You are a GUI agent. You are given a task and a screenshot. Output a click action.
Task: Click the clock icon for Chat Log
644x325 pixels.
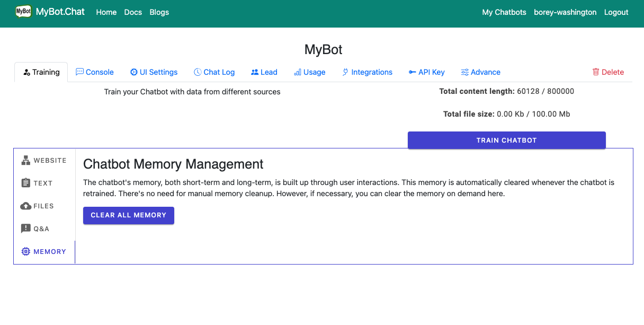tap(198, 72)
